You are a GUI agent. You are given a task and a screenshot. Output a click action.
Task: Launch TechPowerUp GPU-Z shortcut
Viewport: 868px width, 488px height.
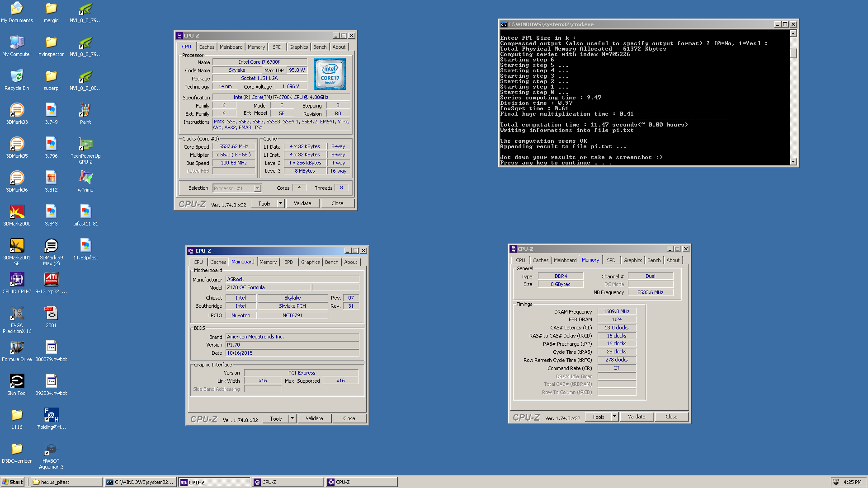pos(85,150)
